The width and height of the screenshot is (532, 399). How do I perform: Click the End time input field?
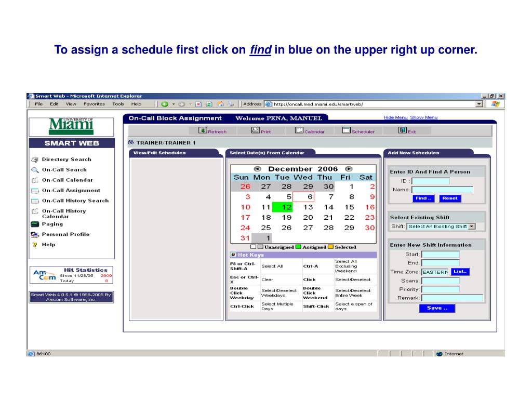click(441, 263)
